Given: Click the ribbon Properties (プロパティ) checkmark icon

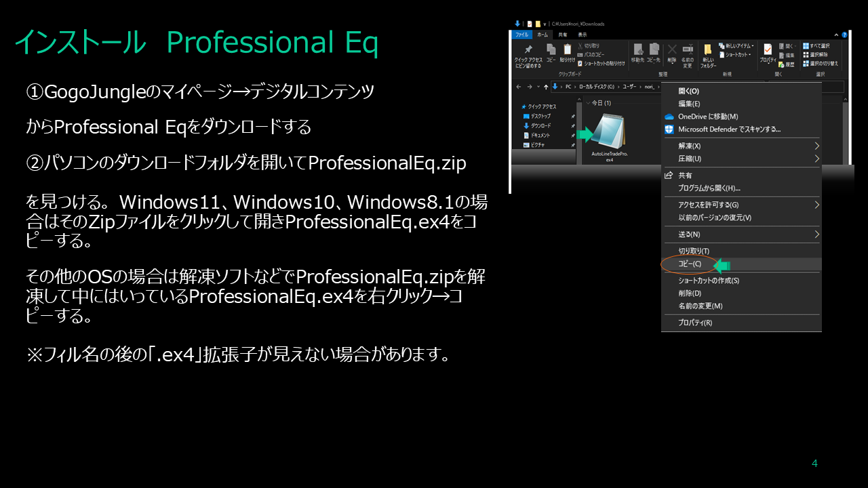Looking at the screenshot, I should pyautogui.click(x=768, y=49).
